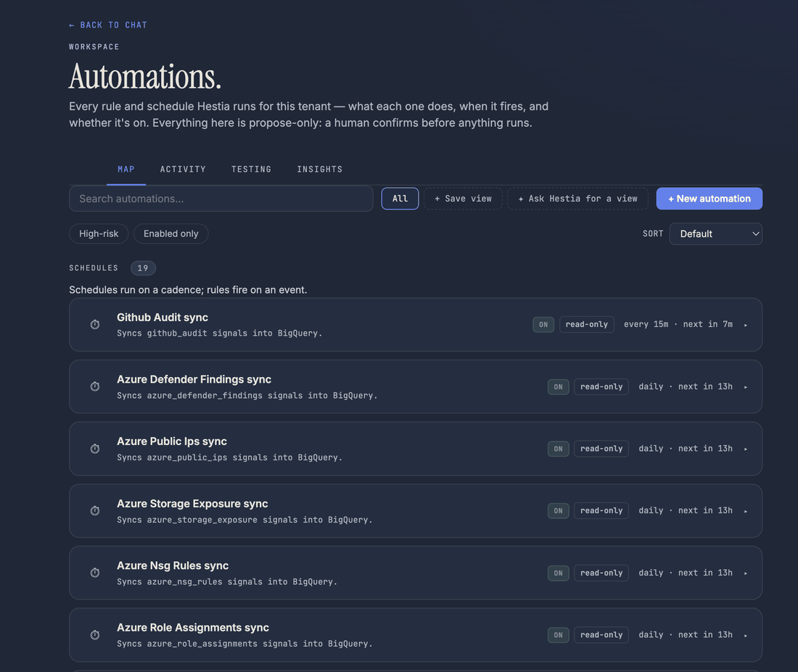Screen dimensions: 798x672
Task: Toggle the ON badge for Azure Public Ips sync
Action: coord(558,449)
